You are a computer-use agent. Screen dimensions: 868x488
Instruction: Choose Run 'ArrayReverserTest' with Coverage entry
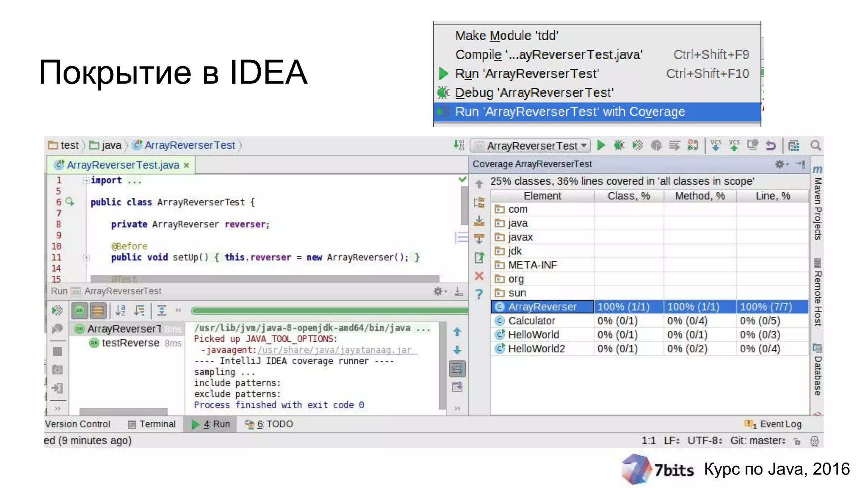pyautogui.click(x=597, y=112)
